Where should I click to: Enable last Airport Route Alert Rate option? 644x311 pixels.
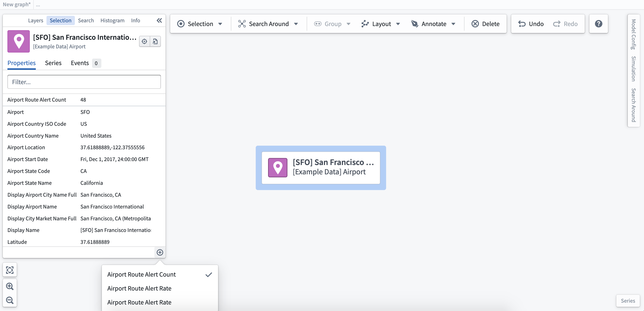pos(160,302)
